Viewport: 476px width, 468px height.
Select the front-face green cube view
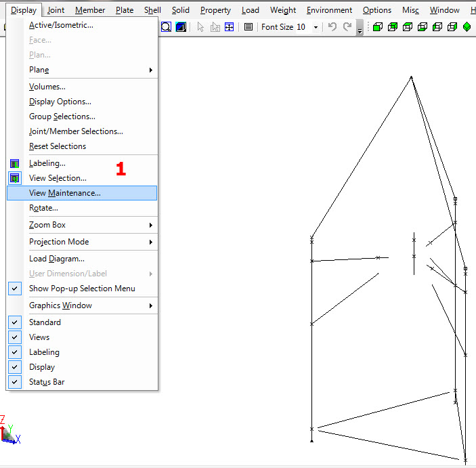[378, 27]
